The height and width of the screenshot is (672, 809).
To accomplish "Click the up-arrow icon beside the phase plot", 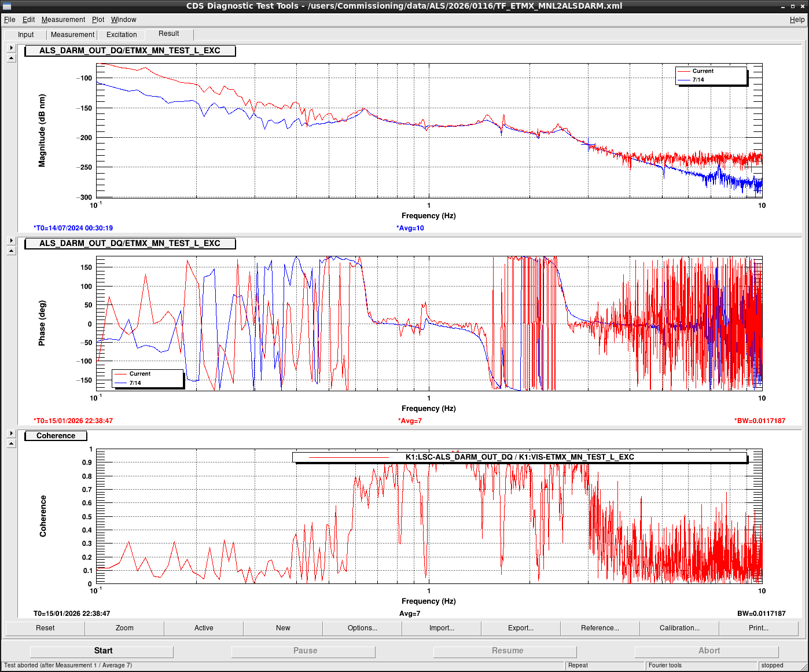I will (11, 251).
